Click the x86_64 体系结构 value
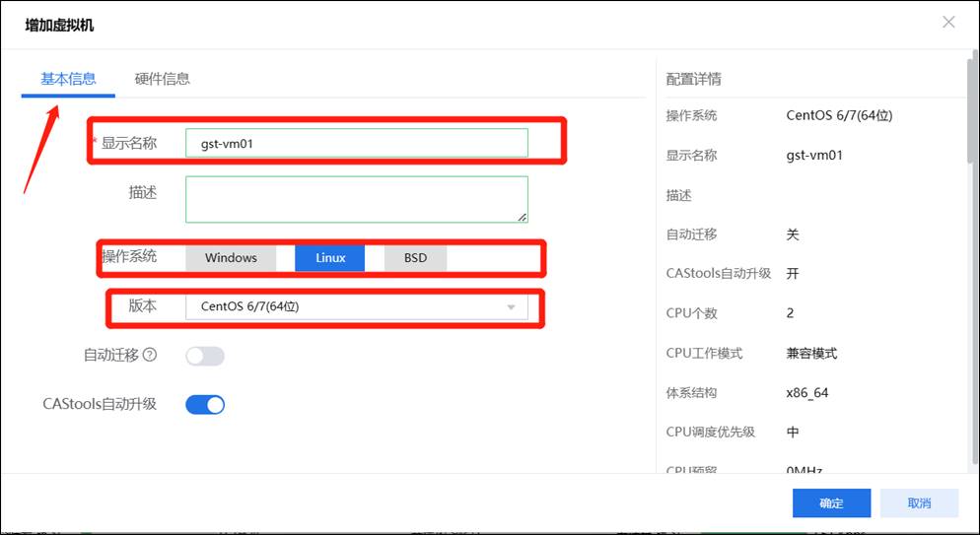980x535 pixels. coord(807,392)
